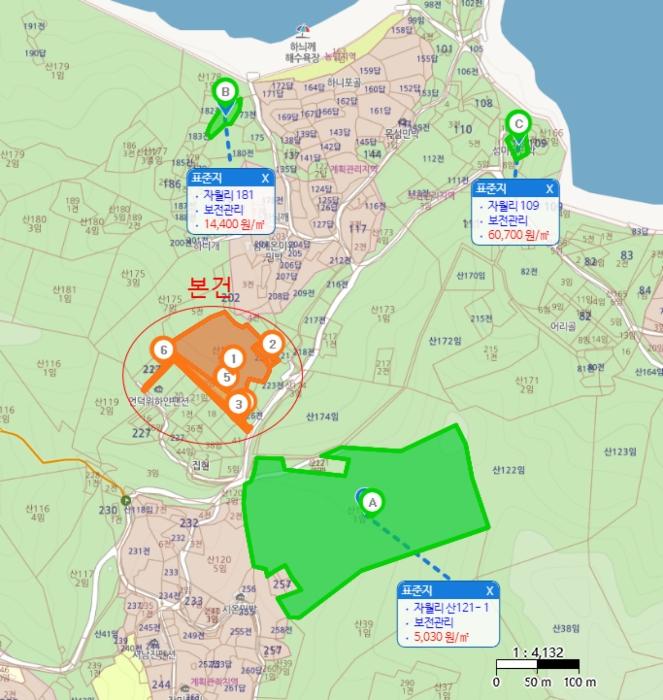Click the 자월리 산121-1 address text

[451, 608]
